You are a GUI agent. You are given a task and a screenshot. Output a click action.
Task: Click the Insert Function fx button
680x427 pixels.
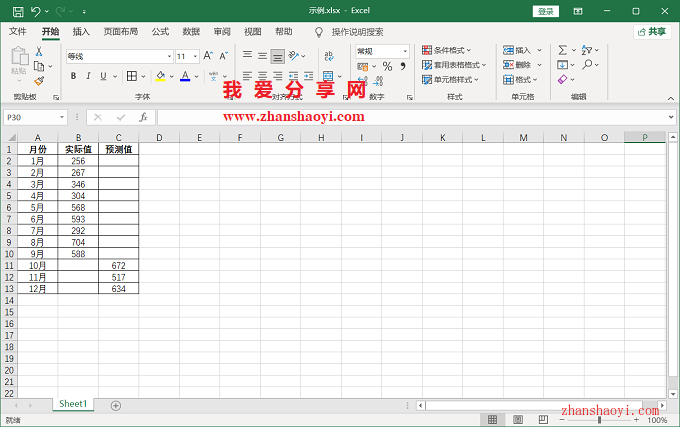pos(143,117)
